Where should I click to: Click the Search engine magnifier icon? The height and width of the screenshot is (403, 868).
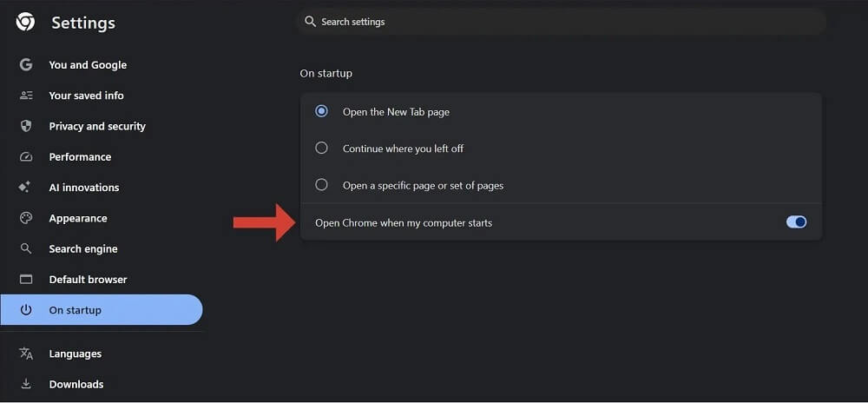click(x=26, y=248)
